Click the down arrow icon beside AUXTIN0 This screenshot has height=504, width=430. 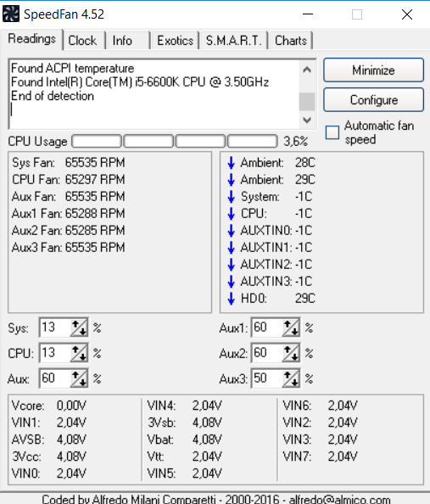(231, 231)
